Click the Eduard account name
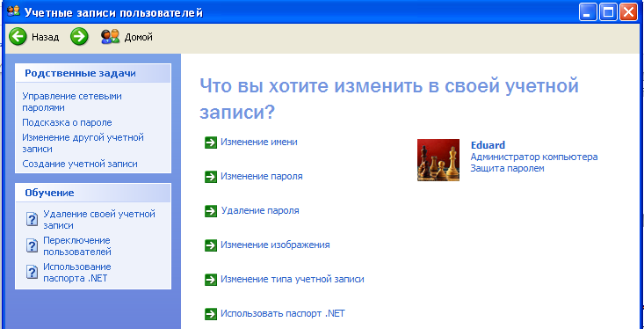Viewport: 644px width, 329px height. 488,145
